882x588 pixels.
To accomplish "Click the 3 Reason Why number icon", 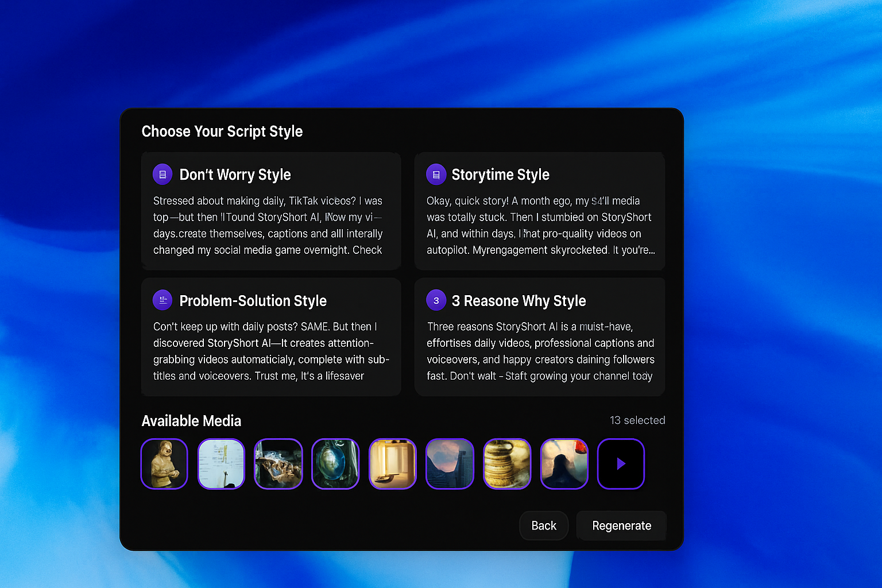I will coord(436,300).
